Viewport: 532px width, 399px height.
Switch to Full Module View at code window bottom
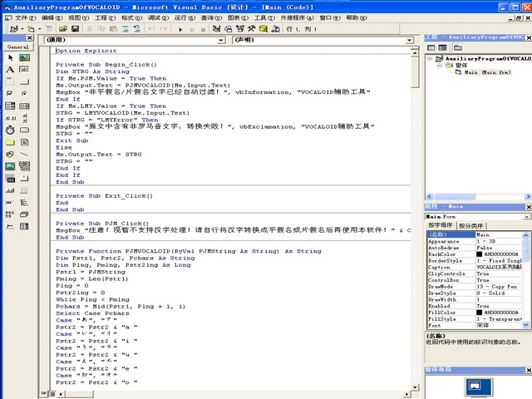click(x=52, y=394)
